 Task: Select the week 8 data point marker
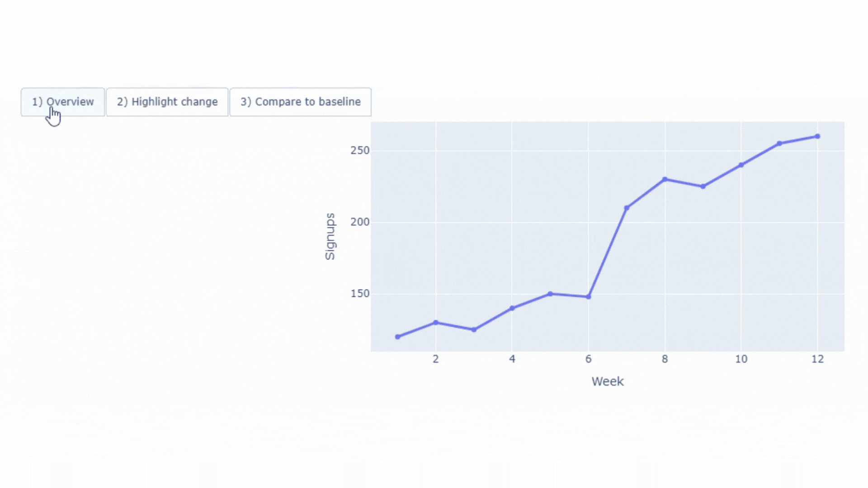tap(665, 179)
